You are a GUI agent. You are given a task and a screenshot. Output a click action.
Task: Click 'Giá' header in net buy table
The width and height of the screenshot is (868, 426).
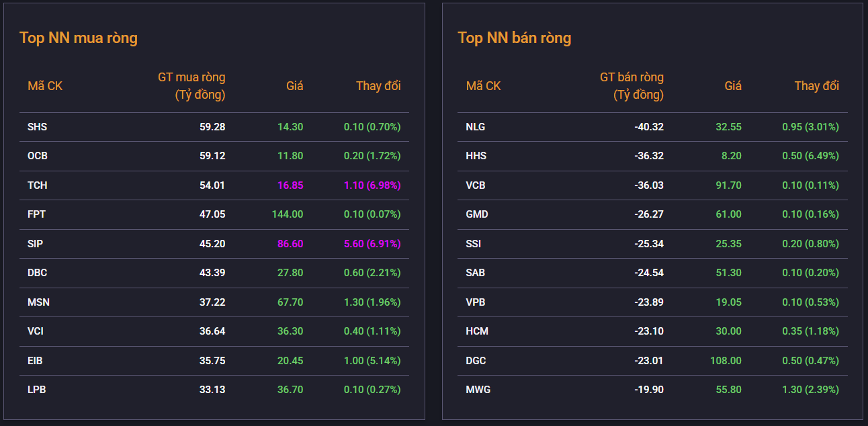(x=295, y=86)
